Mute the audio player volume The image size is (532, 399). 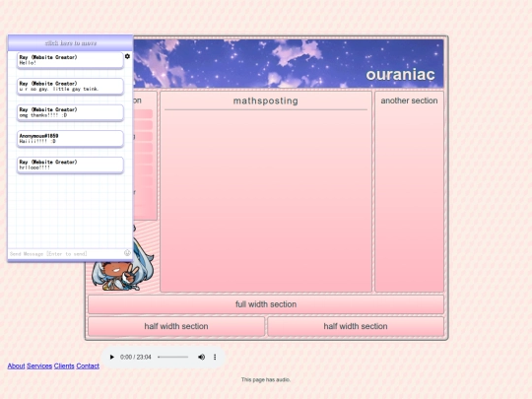pyautogui.click(x=202, y=357)
